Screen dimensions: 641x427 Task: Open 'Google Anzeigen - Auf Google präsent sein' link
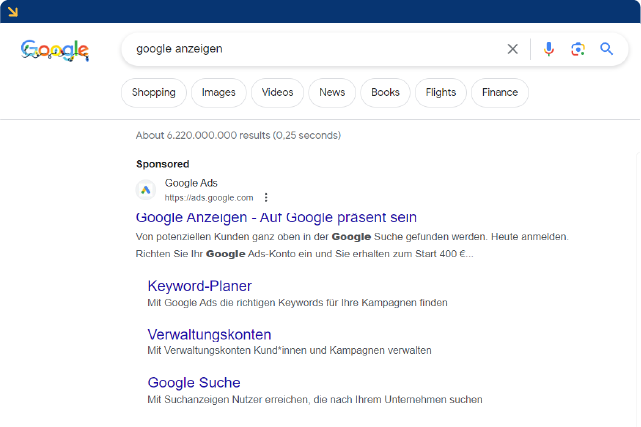[x=276, y=217]
